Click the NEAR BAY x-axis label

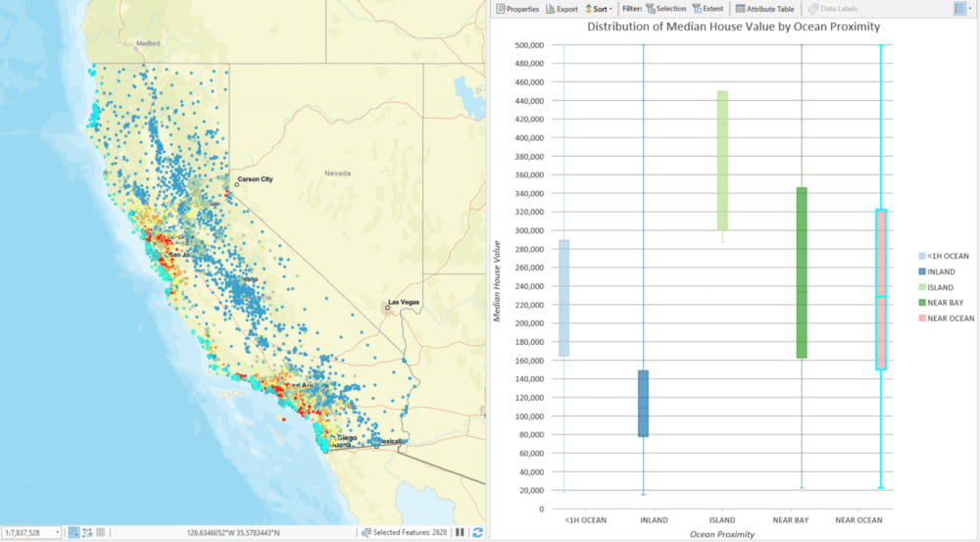click(x=791, y=520)
